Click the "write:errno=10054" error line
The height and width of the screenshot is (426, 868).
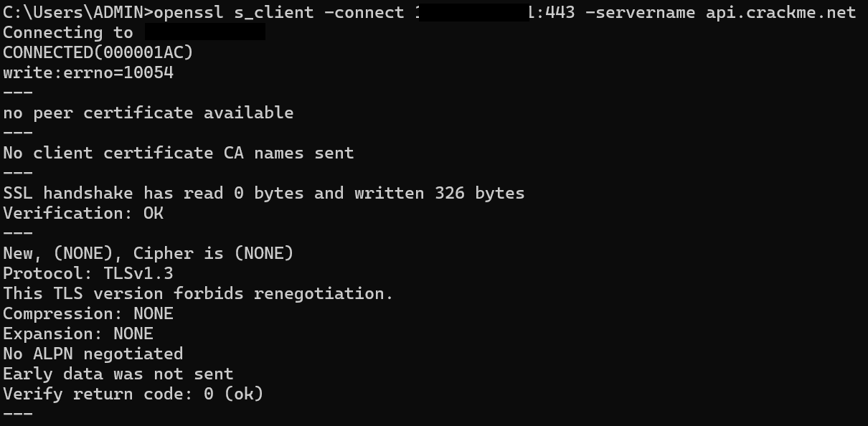click(x=88, y=72)
